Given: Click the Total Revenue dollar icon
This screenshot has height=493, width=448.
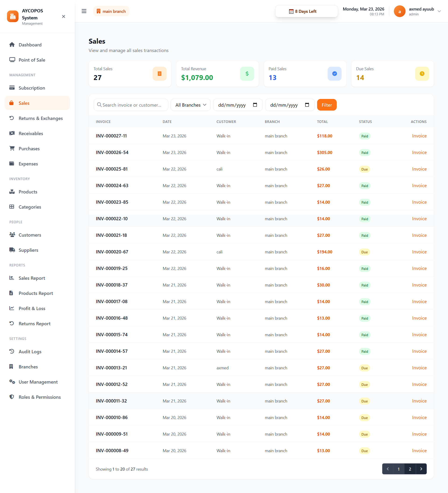Looking at the screenshot, I should pos(247,73).
